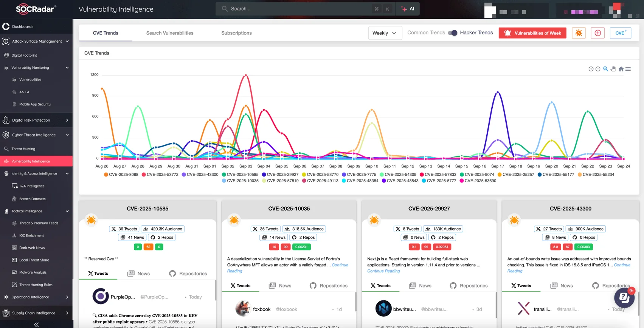Open the Weekly time range dropdown
Screen dimensions: 644x328
[385, 33]
